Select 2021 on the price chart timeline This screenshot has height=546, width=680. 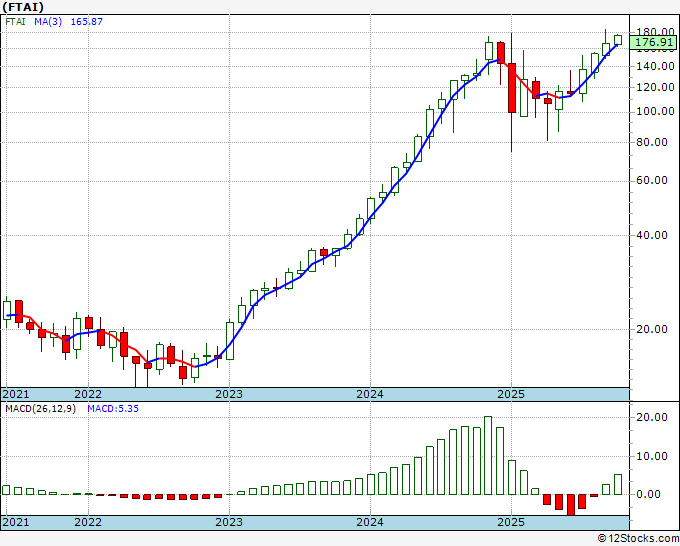coord(16,394)
